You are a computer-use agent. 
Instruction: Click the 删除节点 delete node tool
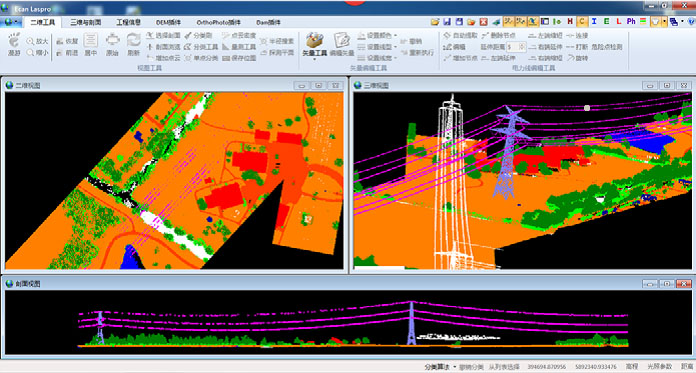tap(498, 35)
